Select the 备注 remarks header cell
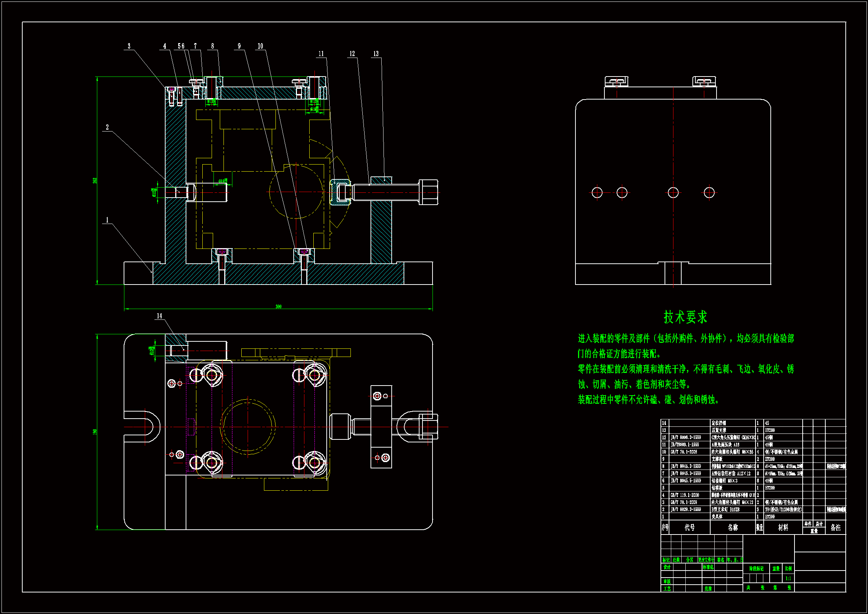The width and height of the screenshot is (868, 614). click(835, 527)
